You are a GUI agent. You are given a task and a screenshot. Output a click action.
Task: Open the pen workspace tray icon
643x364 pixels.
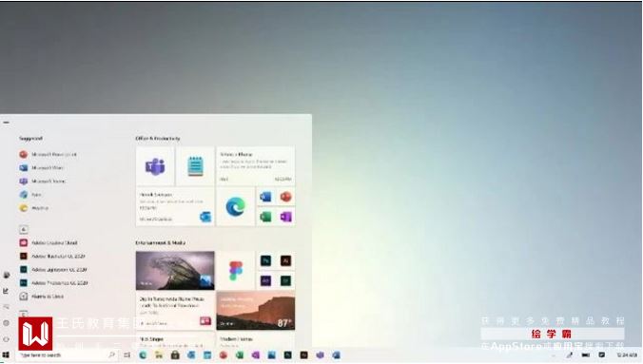(x=569, y=355)
